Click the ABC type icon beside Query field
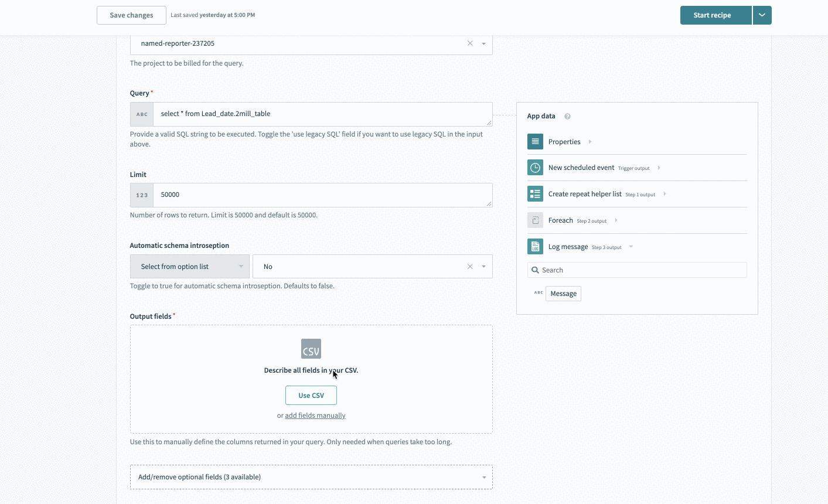828x504 pixels. tap(141, 114)
